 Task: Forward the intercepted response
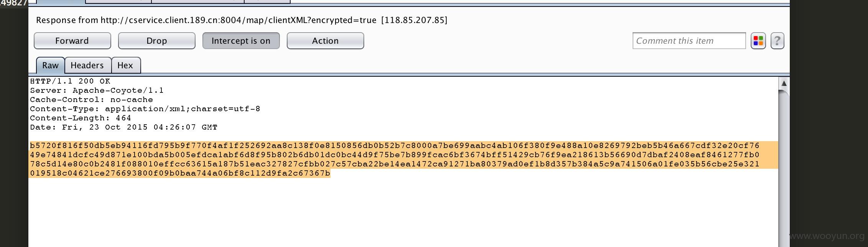(x=72, y=41)
